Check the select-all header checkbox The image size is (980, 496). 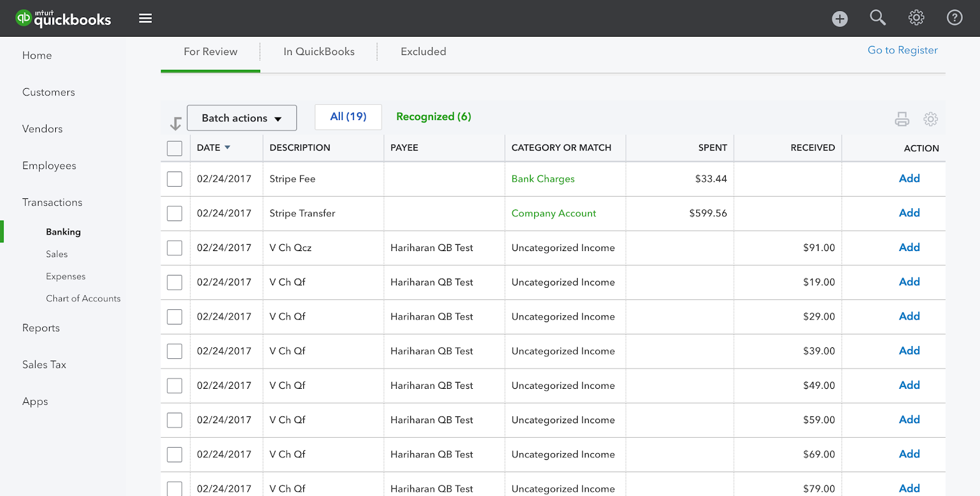175,148
